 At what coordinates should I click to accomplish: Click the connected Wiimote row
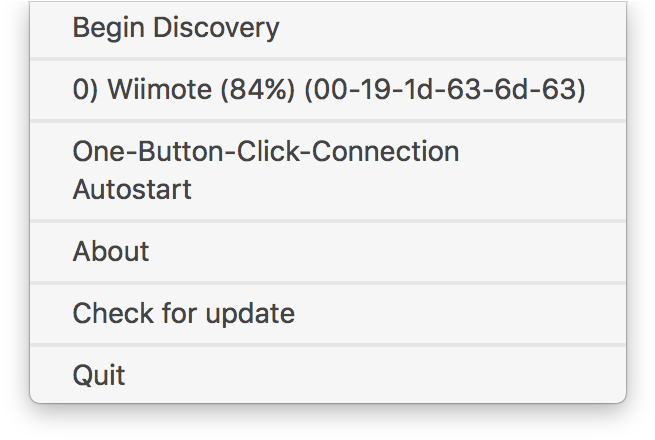pos(328,90)
